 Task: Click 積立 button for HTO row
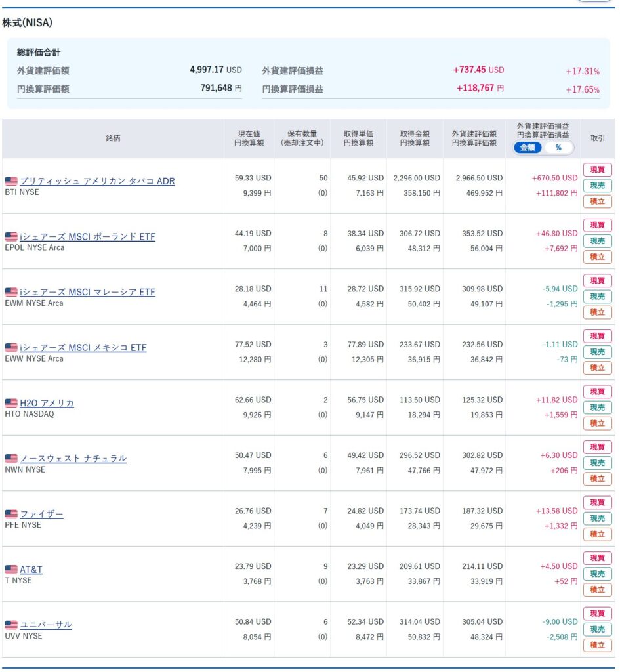(x=597, y=423)
